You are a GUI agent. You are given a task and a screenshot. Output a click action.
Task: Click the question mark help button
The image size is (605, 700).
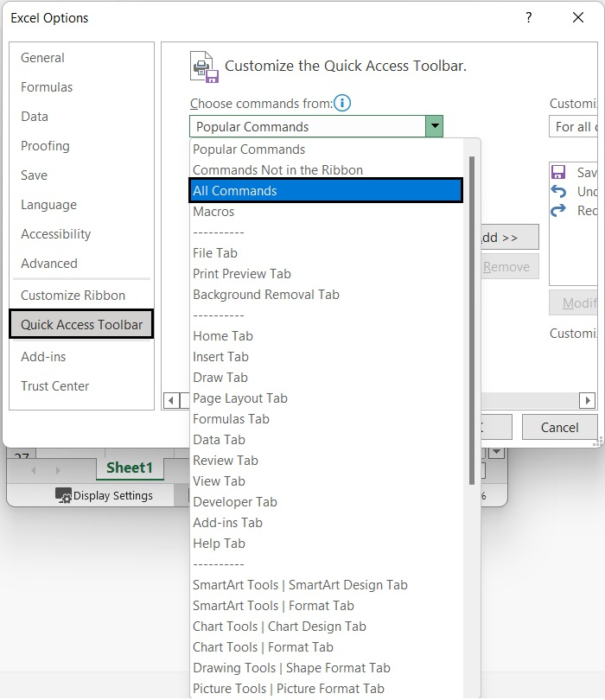click(529, 18)
